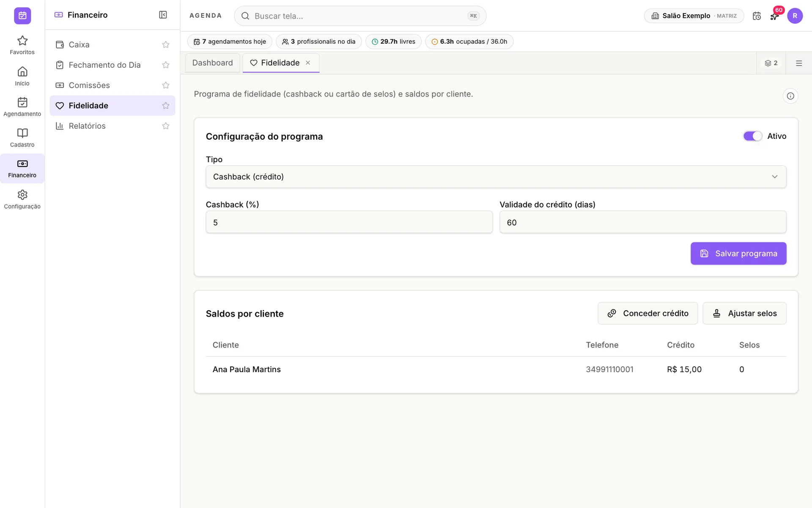Click the 29.7h livres chip

(x=393, y=41)
